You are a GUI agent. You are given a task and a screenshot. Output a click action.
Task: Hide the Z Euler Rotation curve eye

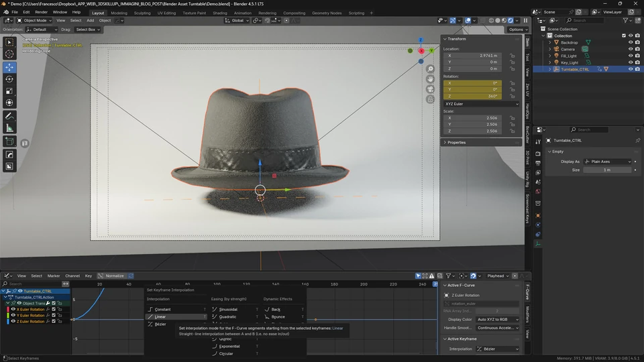tap(13, 321)
